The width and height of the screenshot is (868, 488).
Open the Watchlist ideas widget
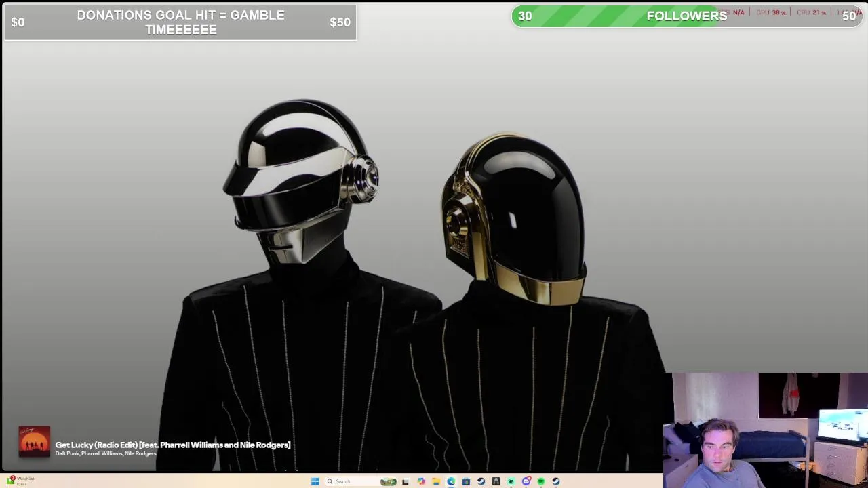coord(19,481)
